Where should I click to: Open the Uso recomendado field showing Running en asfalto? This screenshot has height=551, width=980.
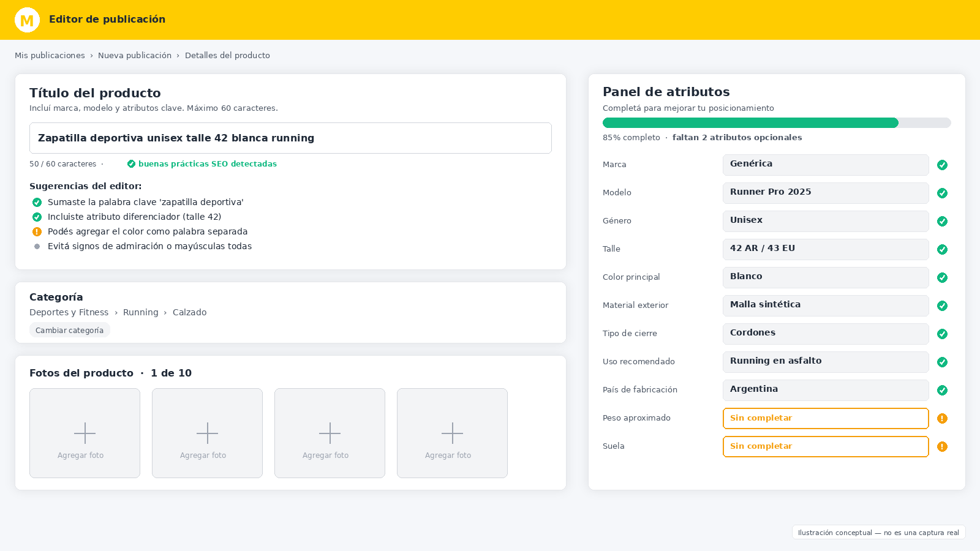(x=826, y=362)
